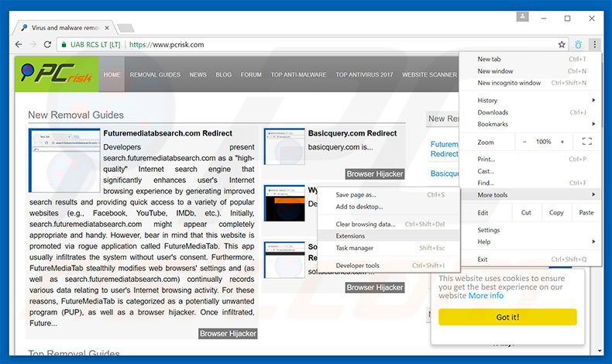Decrease zoom with the minus button
612x364 pixels.
pyautogui.click(x=524, y=142)
